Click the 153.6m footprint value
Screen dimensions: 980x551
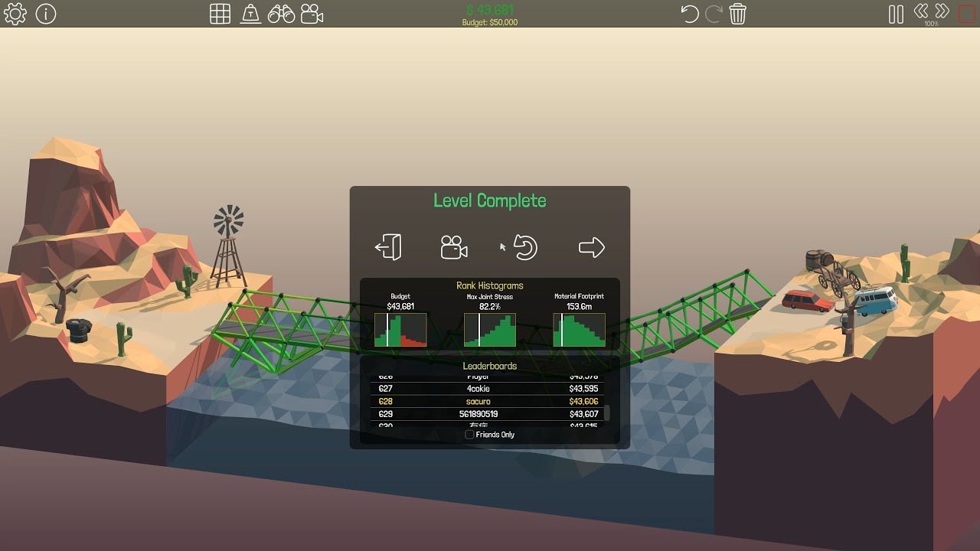tap(579, 306)
